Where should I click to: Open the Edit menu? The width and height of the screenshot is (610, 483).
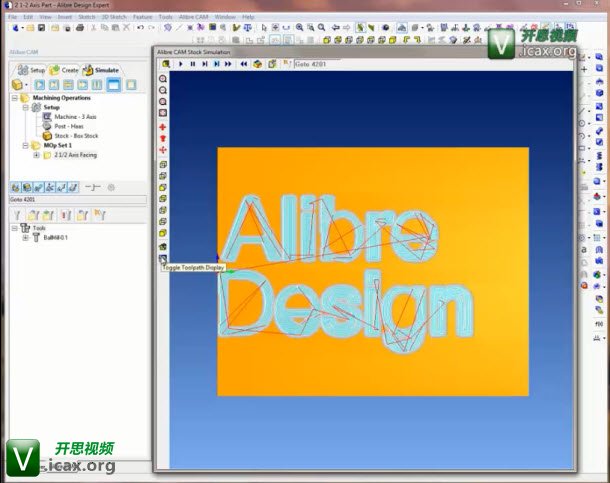pyautogui.click(x=28, y=17)
